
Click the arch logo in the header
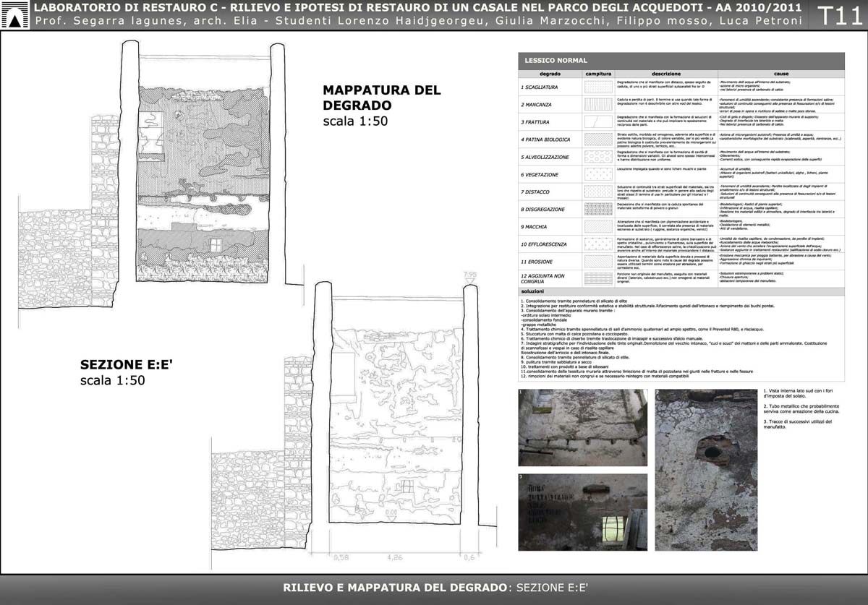pos(16,14)
